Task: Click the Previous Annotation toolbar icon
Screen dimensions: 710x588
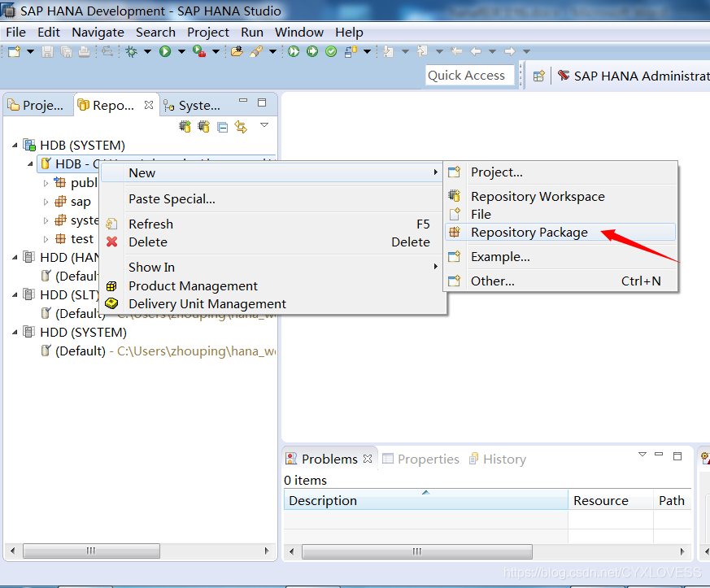Action: (x=422, y=51)
